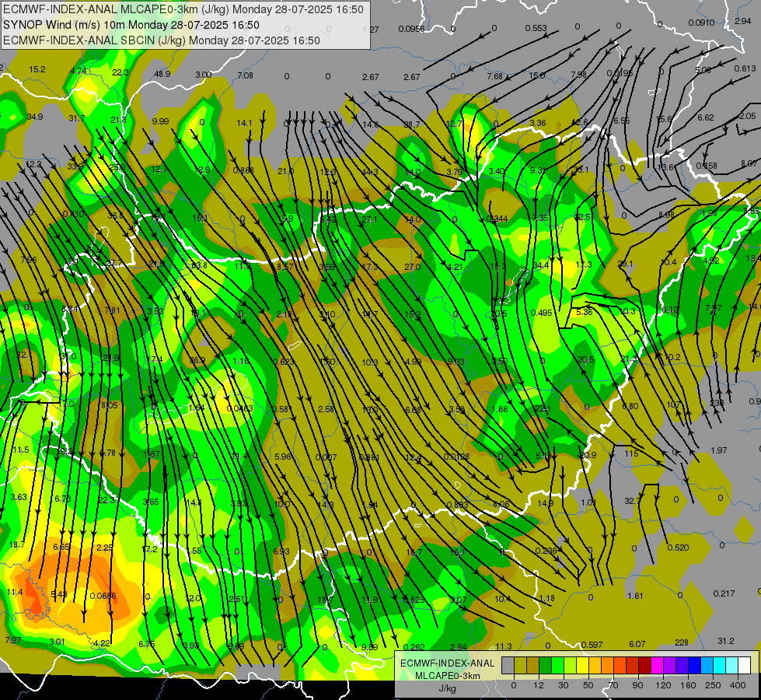Click legend tick label 90
Image resolution: width=761 pixels, height=700 pixels.
click(637, 685)
